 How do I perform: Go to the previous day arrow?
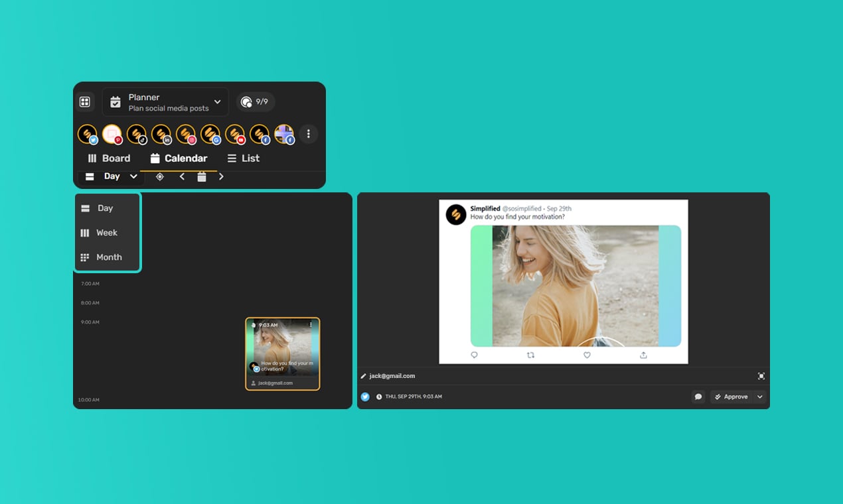(x=182, y=176)
